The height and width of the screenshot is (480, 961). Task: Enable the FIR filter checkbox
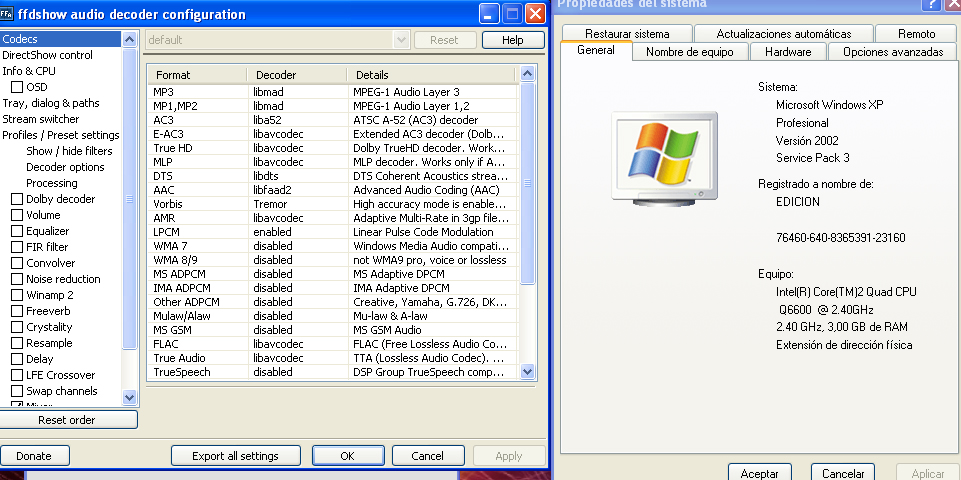[17, 246]
